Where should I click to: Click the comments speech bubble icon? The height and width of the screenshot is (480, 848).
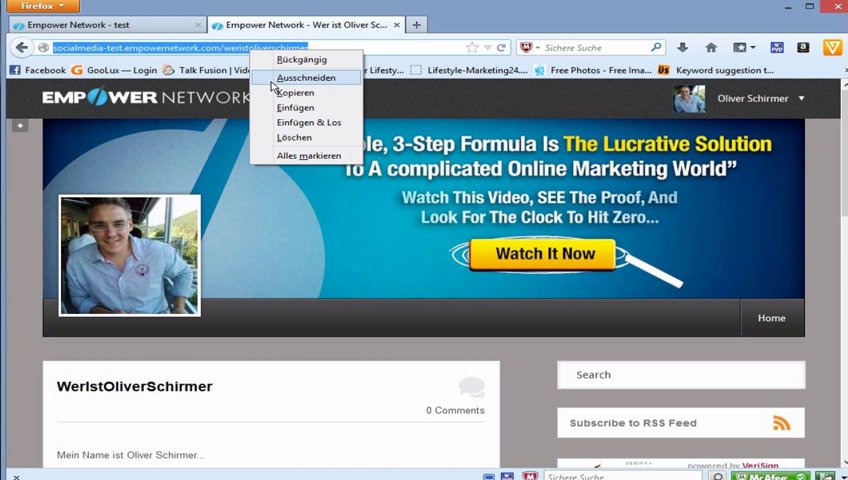pos(471,388)
